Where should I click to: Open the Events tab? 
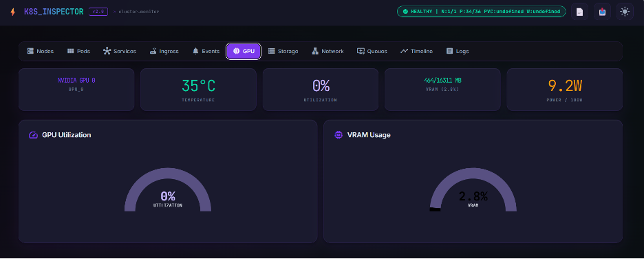[206, 52]
